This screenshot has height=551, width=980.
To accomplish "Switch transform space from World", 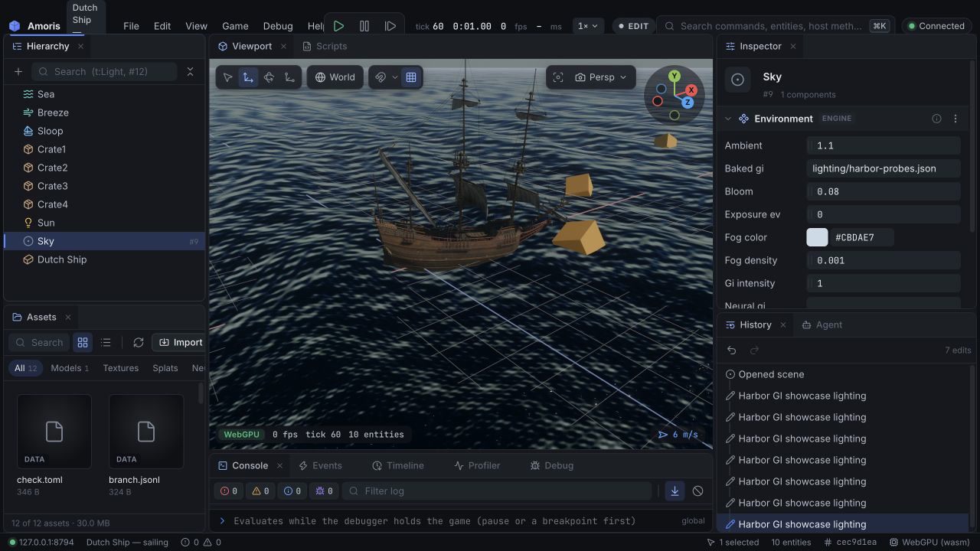I will click(335, 77).
